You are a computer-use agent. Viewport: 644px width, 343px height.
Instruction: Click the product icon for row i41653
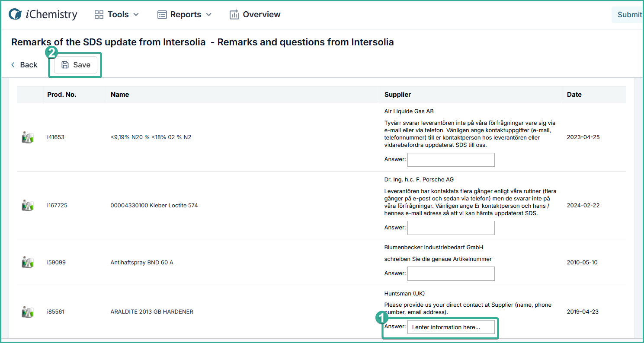(28, 137)
